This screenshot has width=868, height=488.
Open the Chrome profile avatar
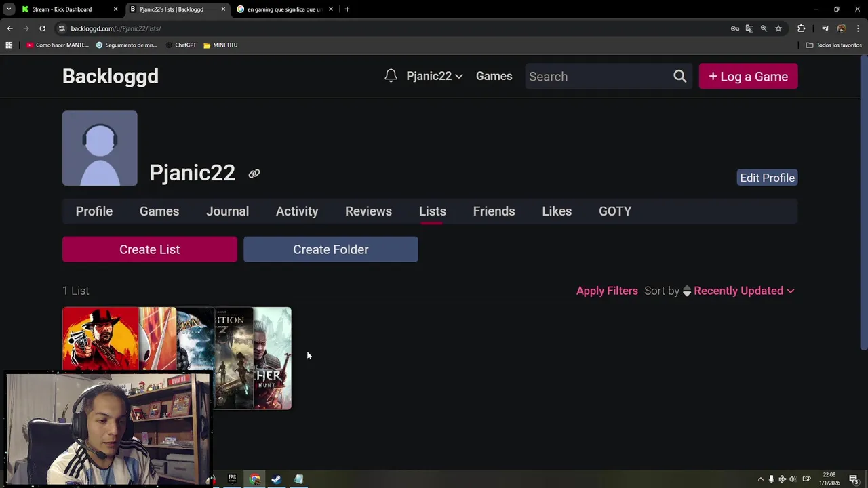[842, 28]
